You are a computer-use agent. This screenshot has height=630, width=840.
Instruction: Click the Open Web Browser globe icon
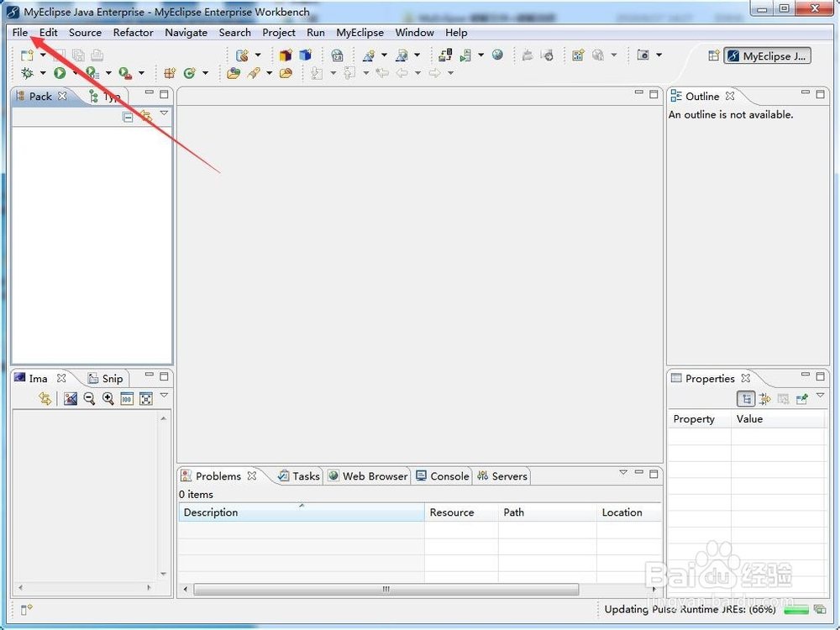pyautogui.click(x=497, y=55)
